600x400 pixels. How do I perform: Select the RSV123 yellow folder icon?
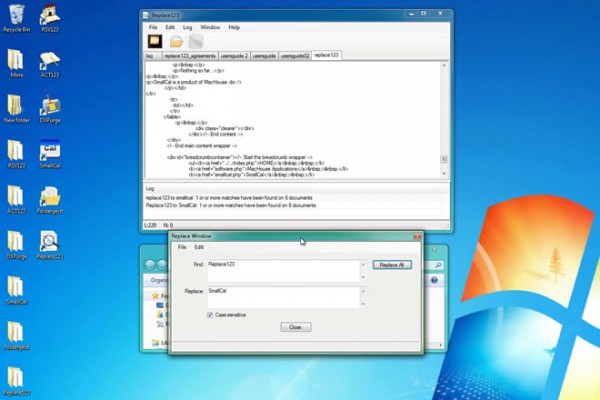pyautogui.click(x=16, y=154)
